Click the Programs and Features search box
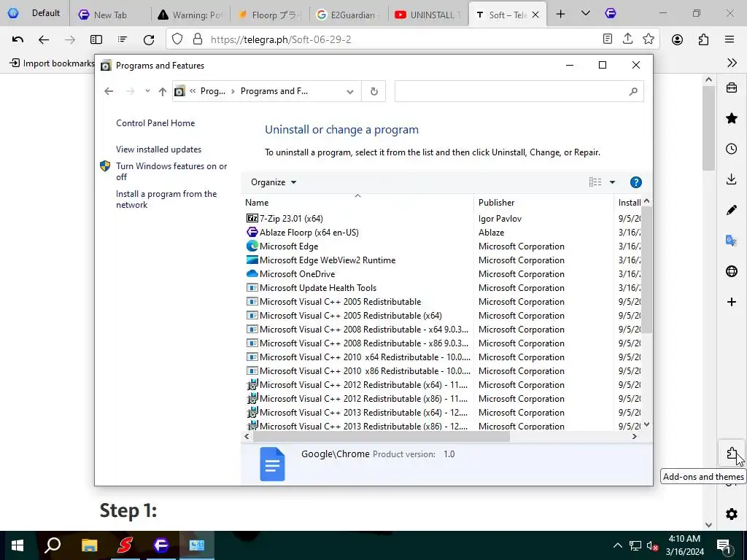 pyautogui.click(x=519, y=91)
